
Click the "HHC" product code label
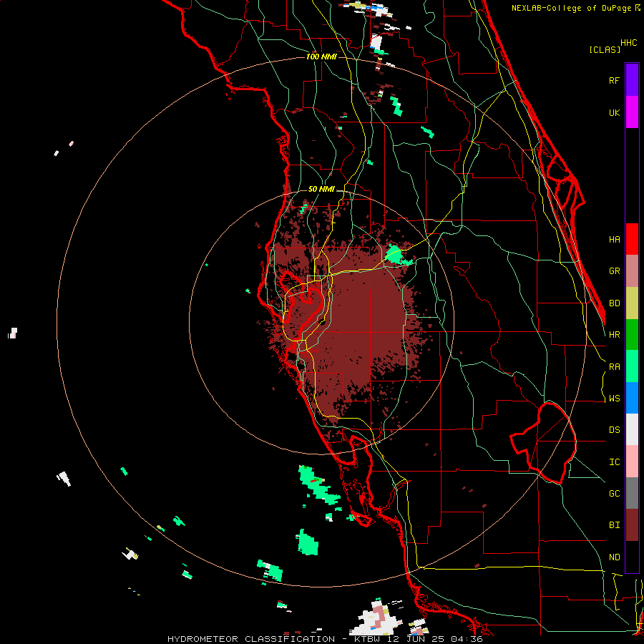pyautogui.click(x=628, y=43)
